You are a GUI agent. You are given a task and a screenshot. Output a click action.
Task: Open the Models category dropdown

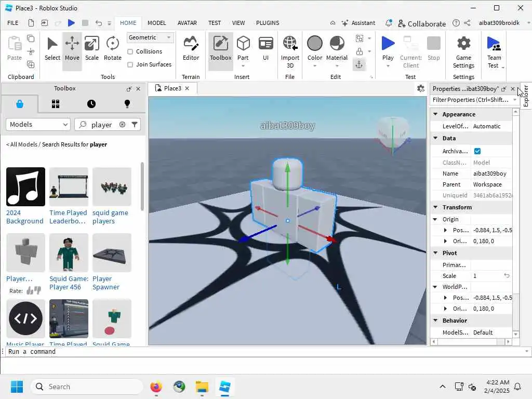point(38,125)
